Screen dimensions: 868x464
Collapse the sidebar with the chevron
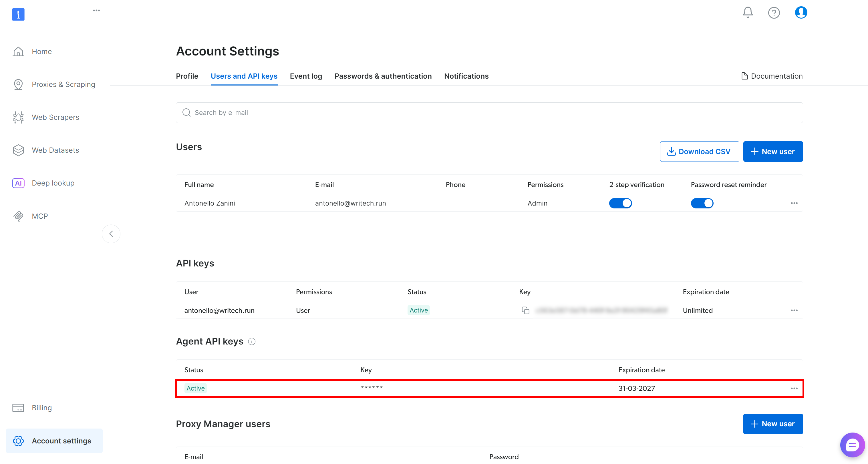pos(111,234)
